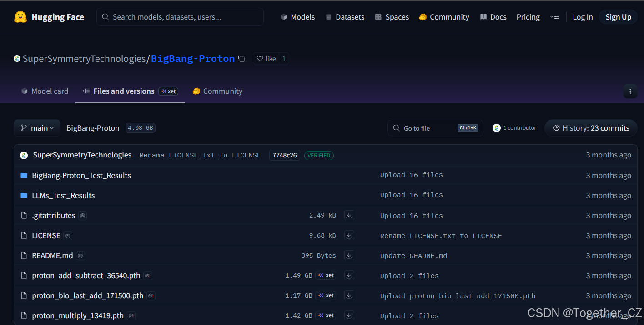
Task: Click the commit author avatar in latest commit row
Action: [24, 155]
